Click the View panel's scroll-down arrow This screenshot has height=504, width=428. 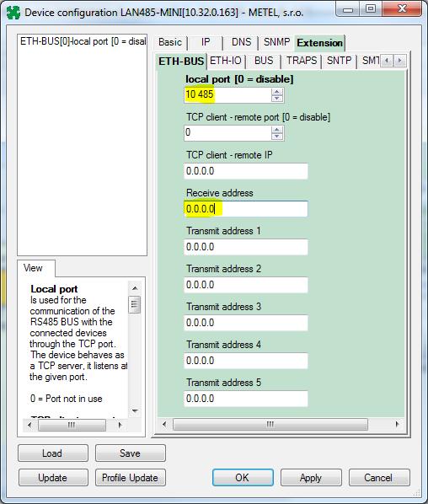coord(135,410)
